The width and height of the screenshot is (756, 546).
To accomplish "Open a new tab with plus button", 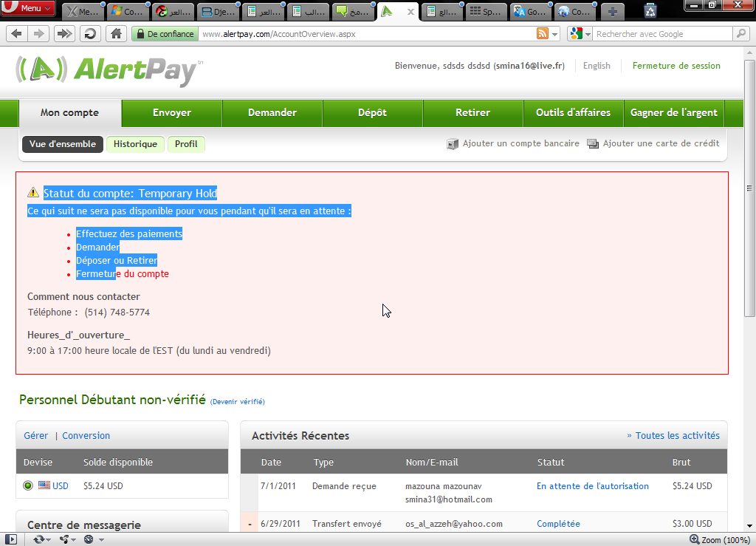I will 612,12.
